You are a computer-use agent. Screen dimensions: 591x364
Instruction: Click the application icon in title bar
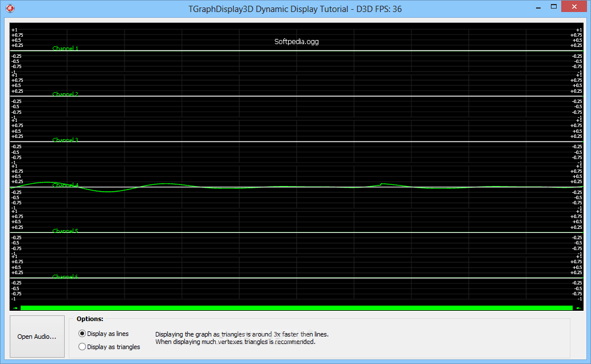coord(10,8)
